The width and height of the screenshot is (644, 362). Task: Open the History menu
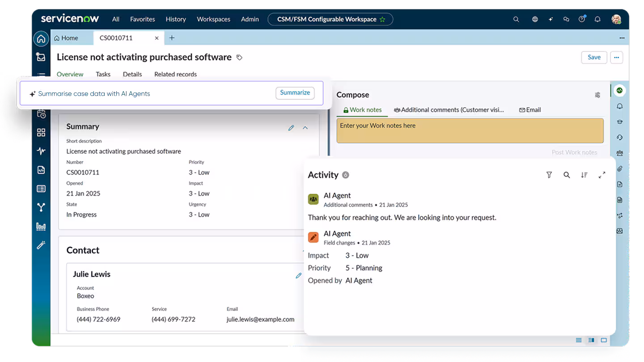[x=176, y=19]
